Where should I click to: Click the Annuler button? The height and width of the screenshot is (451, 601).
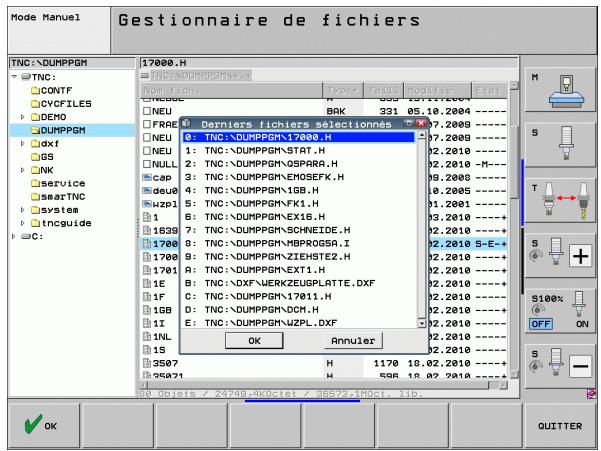(353, 341)
